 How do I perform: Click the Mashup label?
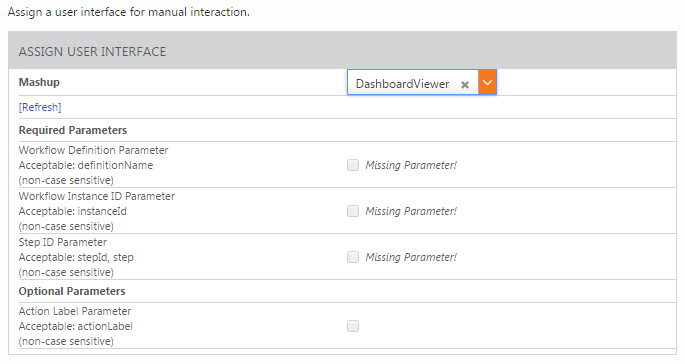point(39,82)
